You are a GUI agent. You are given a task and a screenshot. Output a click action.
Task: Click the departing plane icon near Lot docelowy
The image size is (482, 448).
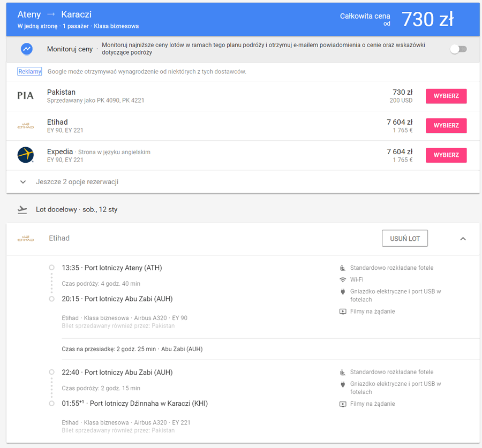pos(22,210)
